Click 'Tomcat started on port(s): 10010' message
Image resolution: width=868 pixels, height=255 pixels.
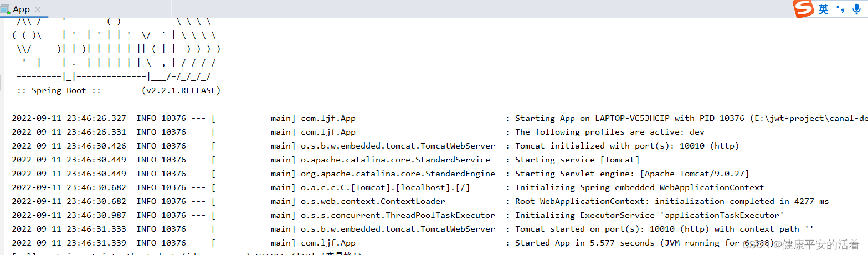coord(664,229)
